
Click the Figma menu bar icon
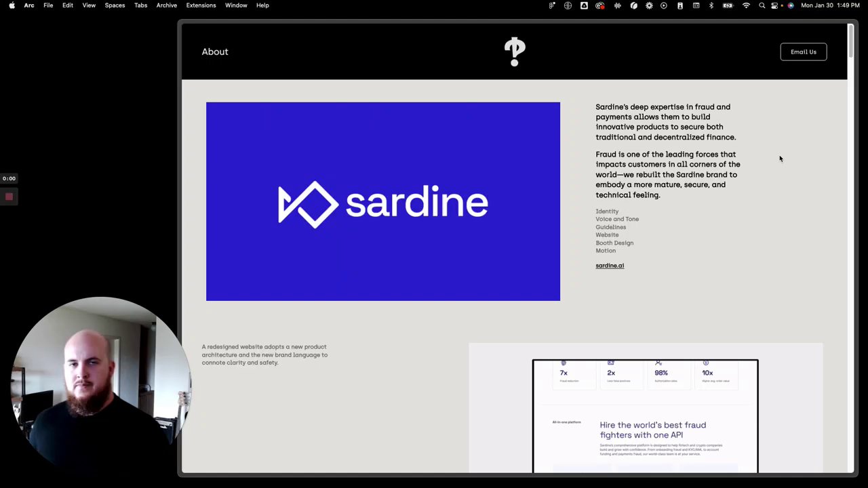click(x=552, y=5)
